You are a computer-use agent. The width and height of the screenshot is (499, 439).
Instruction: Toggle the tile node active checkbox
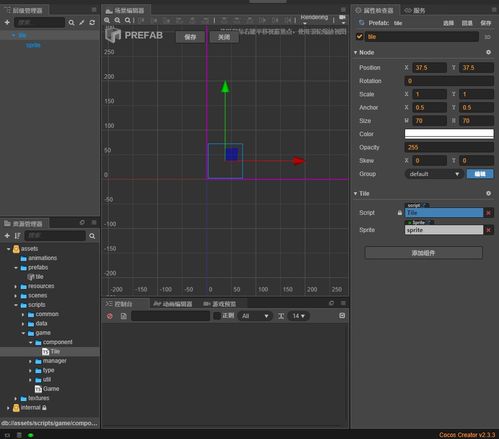tap(359, 37)
